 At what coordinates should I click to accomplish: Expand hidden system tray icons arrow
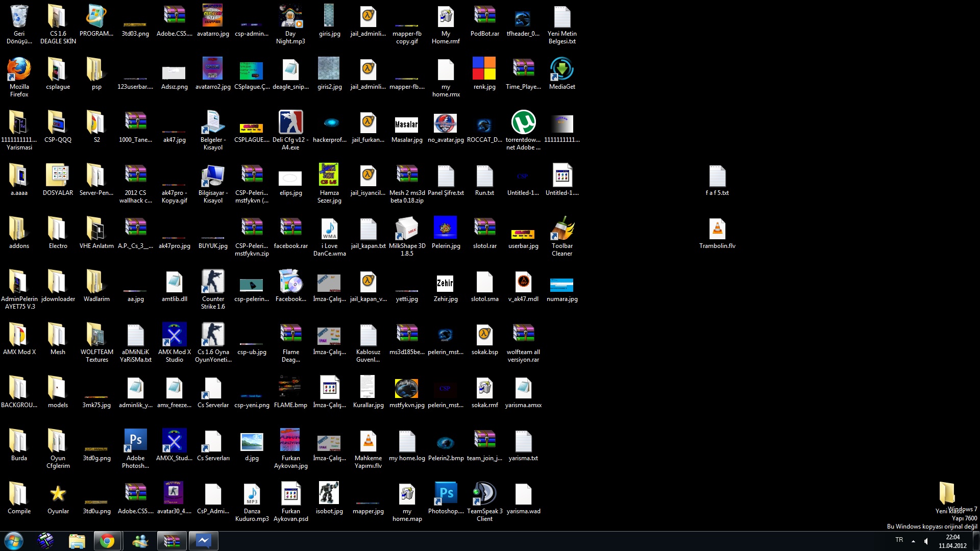pos(913,541)
